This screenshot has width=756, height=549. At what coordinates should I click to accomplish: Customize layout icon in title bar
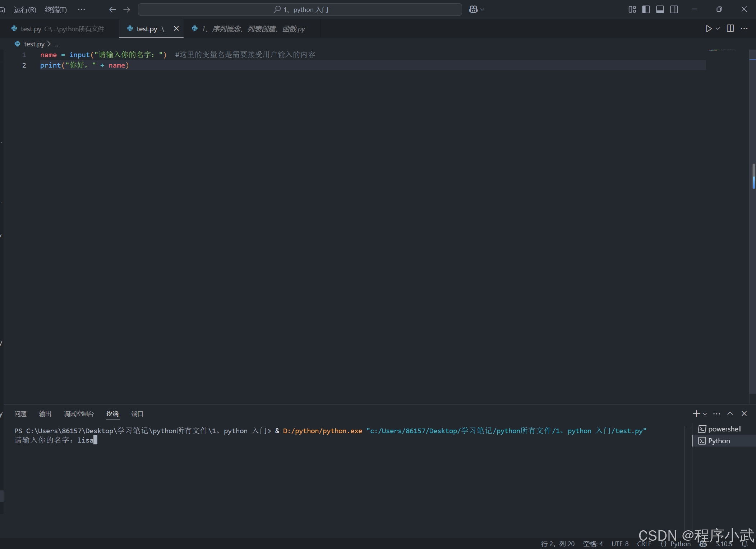point(632,10)
